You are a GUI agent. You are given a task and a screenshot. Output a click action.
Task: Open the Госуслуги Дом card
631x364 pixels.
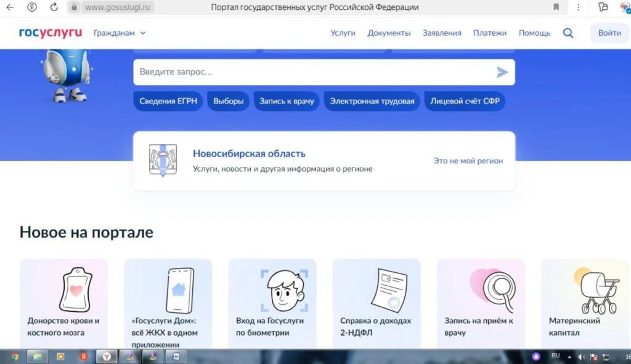[x=168, y=304]
